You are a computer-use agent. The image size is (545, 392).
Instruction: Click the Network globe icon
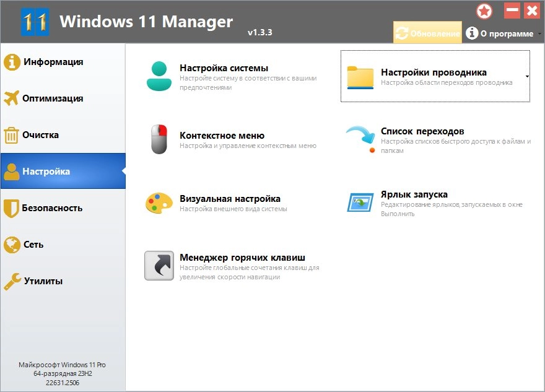pos(12,245)
